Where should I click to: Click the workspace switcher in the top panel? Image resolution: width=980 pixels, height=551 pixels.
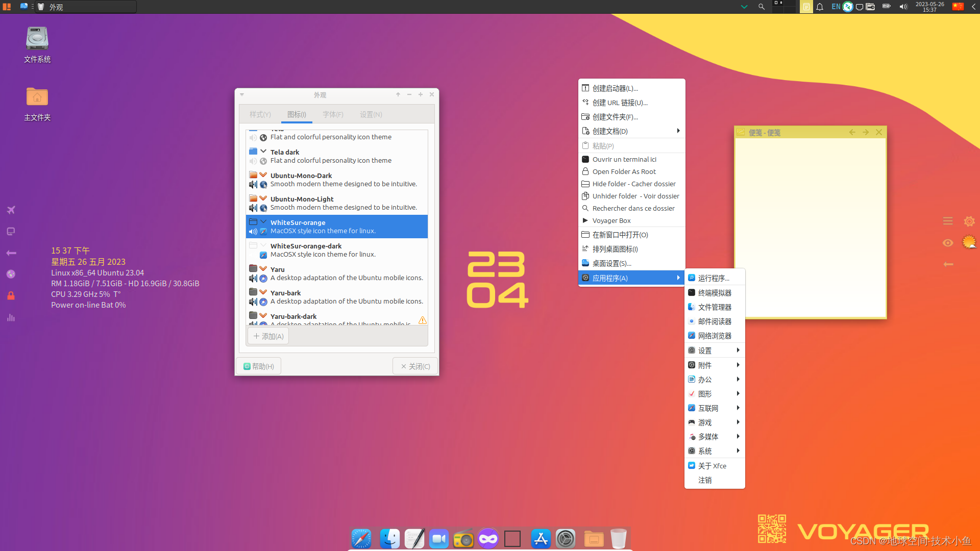(784, 7)
